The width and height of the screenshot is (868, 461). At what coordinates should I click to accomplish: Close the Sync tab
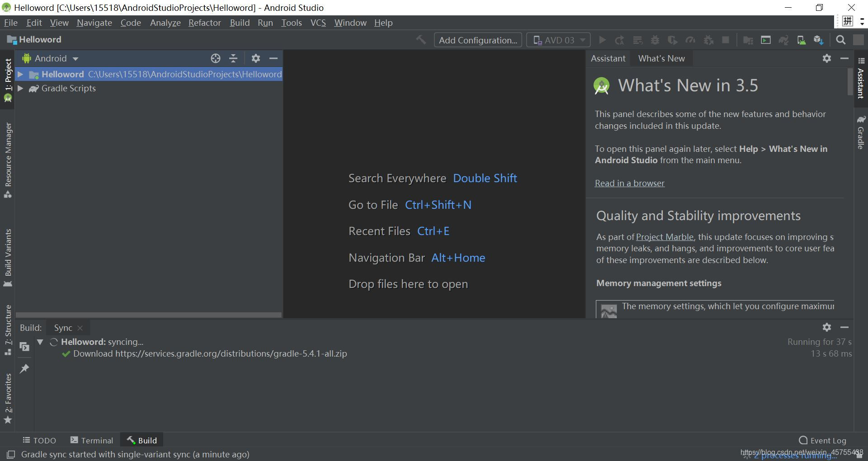point(80,328)
